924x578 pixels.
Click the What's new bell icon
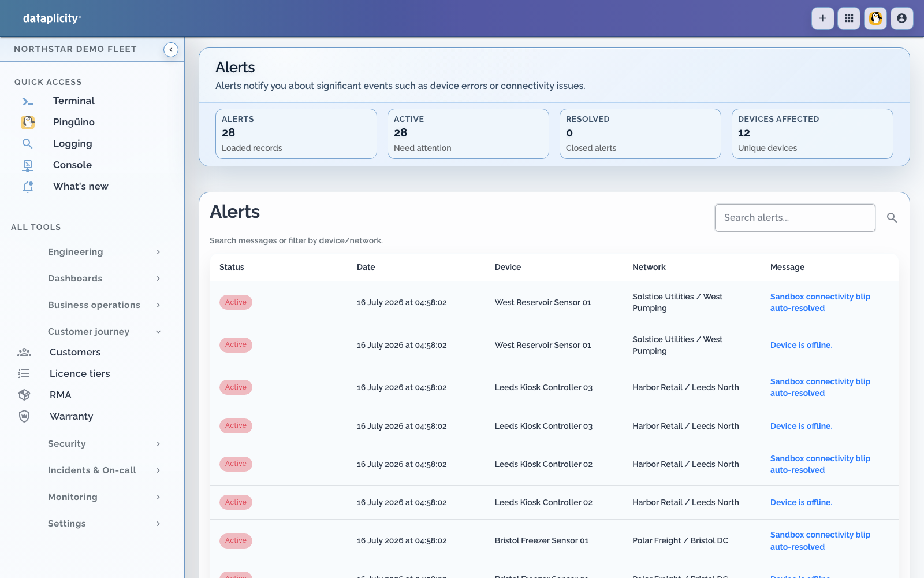click(28, 187)
